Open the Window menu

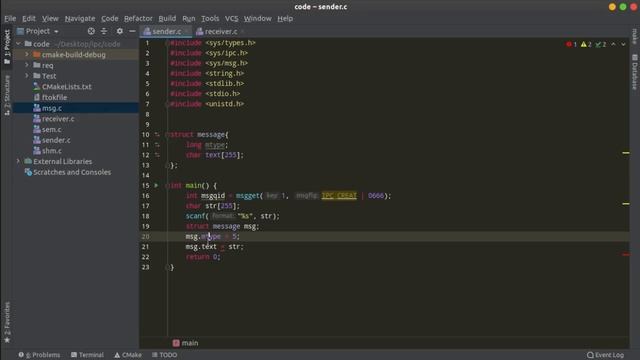tap(258, 18)
